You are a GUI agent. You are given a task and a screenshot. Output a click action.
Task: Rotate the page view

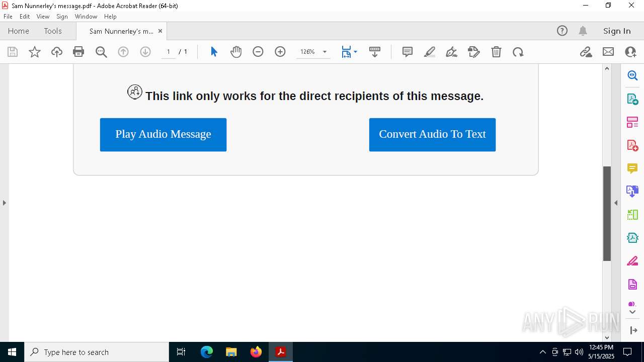518,52
